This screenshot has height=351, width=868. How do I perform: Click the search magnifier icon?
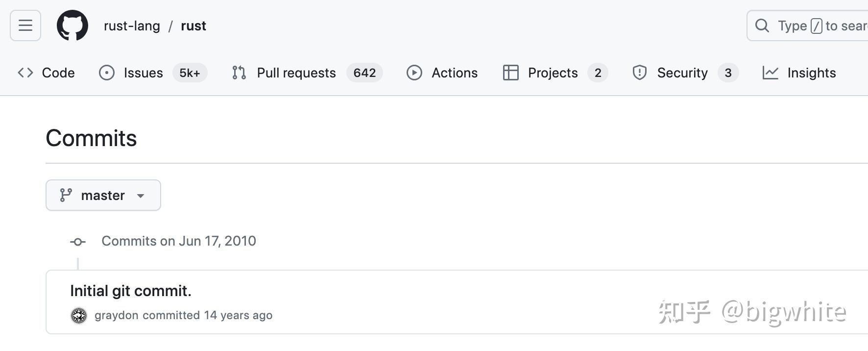pyautogui.click(x=762, y=25)
